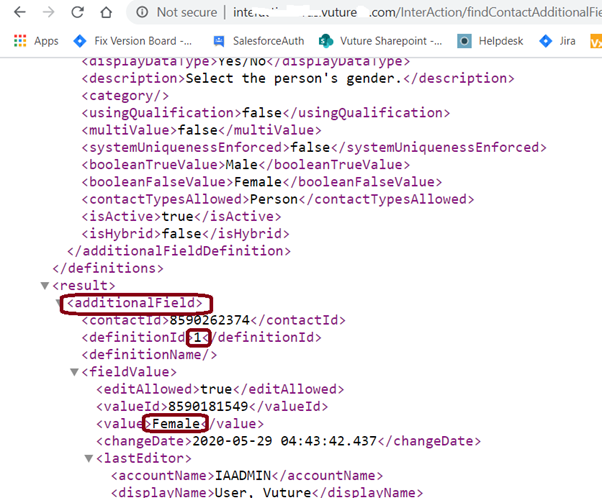This screenshot has height=498, width=602.
Task: Open the Vuture Sharepoint bookmark
Action: [x=380, y=41]
